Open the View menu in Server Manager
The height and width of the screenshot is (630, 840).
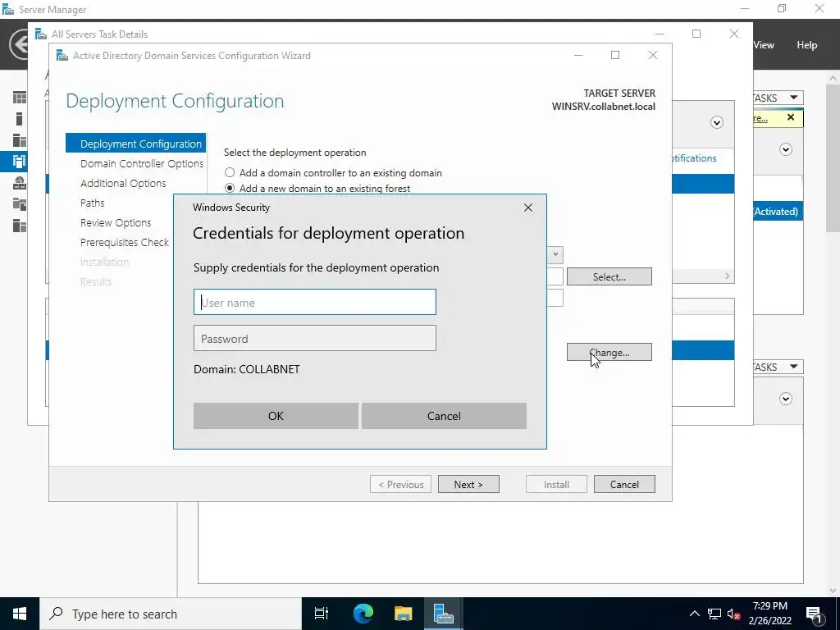tap(764, 45)
